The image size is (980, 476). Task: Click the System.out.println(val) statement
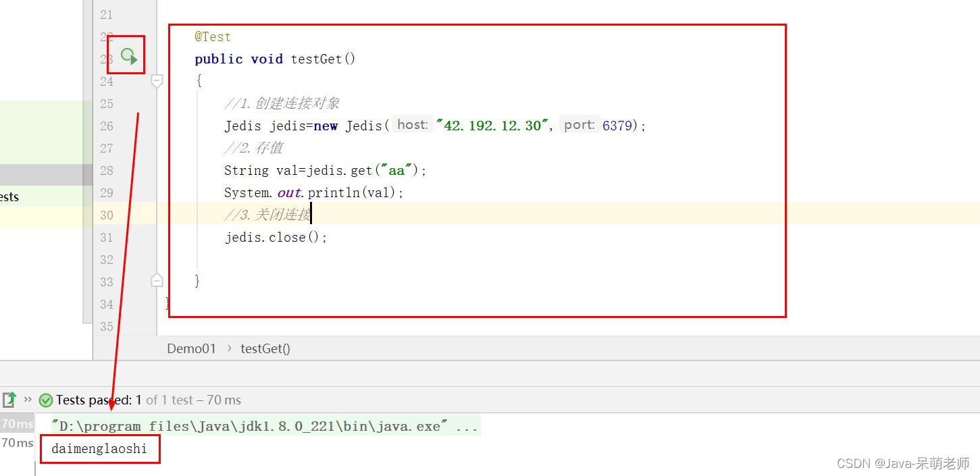pos(314,192)
